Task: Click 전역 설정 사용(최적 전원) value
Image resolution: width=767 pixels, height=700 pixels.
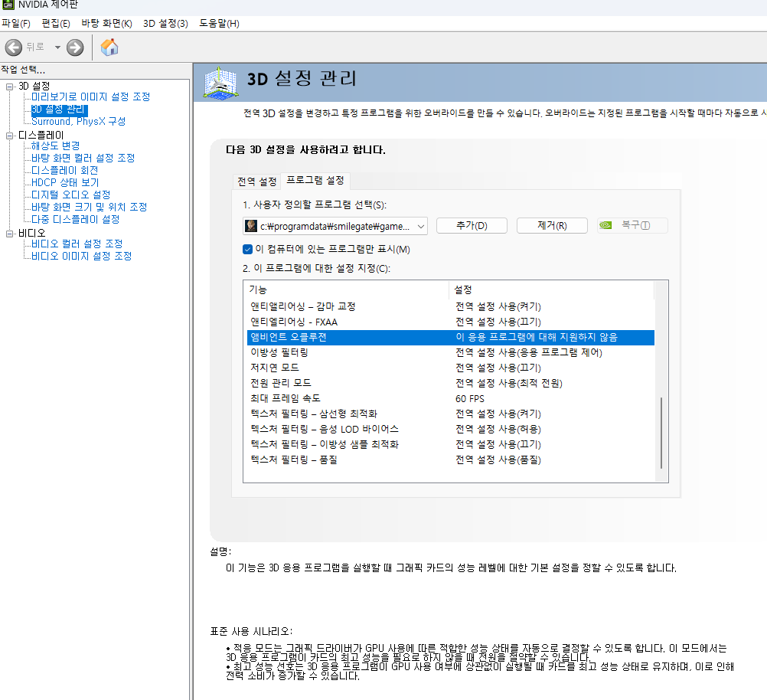Action: (x=509, y=383)
